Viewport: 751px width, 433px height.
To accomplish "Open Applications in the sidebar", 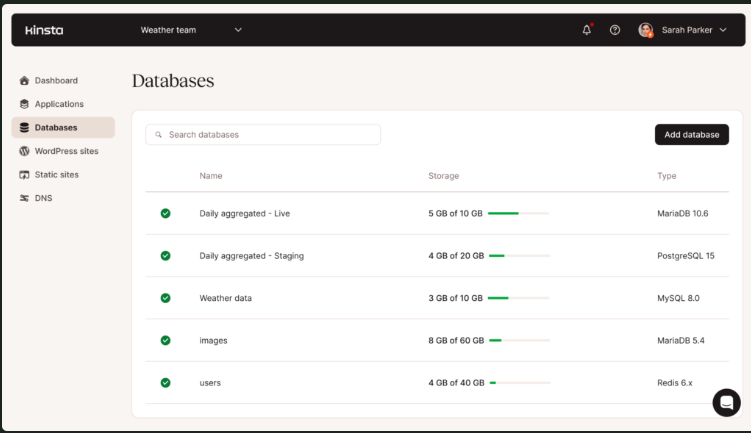I will (x=59, y=104).
